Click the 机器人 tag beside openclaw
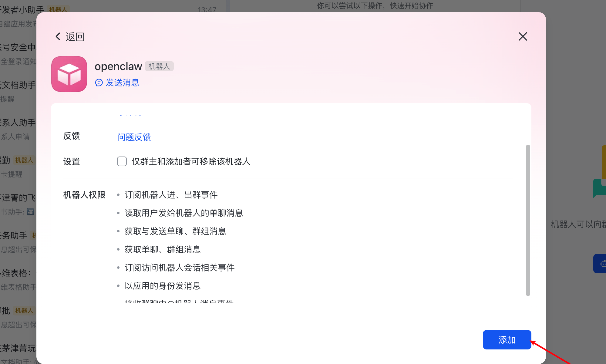 [159, 66]
